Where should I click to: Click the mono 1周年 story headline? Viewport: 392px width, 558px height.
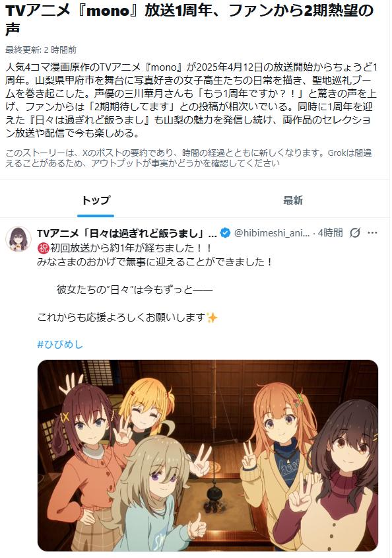(189, 20)
